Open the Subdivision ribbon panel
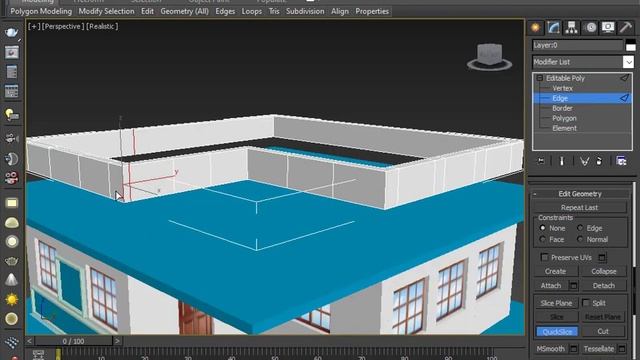 pos(305,11)
